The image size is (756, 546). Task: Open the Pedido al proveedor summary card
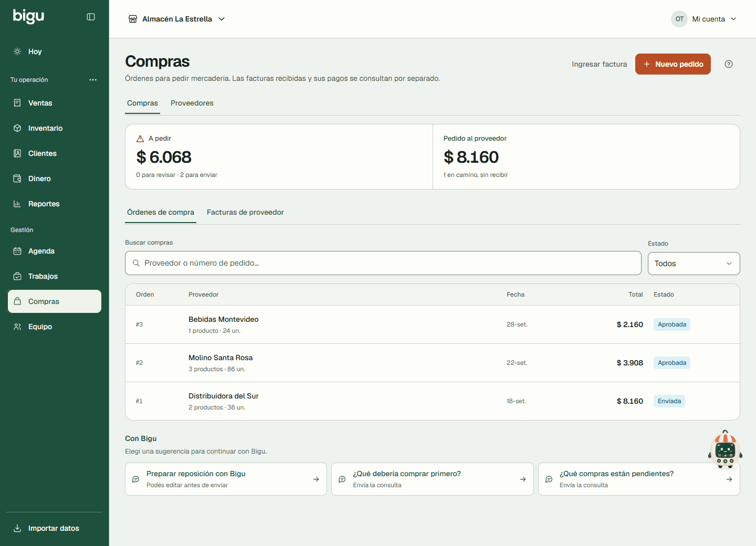click(x=586, y=156)
